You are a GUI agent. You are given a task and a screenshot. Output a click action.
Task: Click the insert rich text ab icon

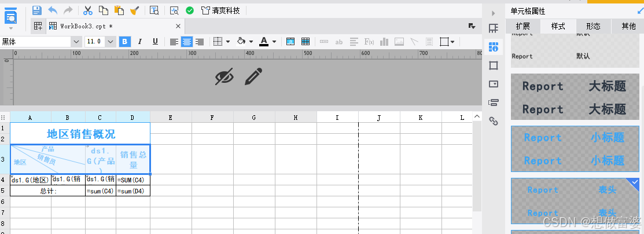coord(339,42)
